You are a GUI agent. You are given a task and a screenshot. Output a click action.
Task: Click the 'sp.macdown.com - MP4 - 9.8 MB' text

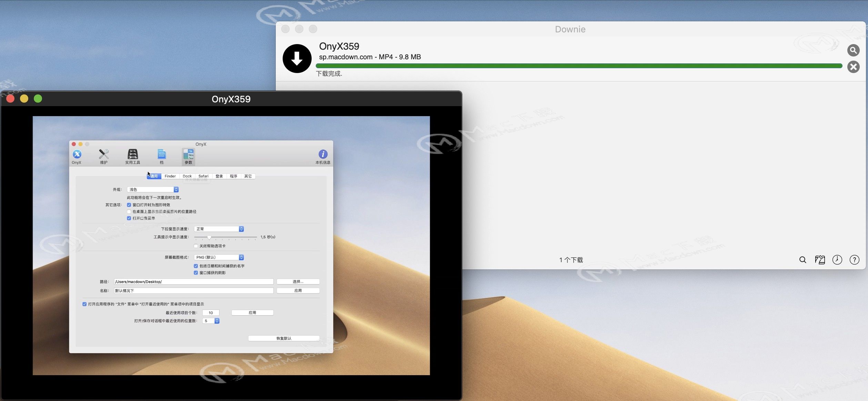370,57
